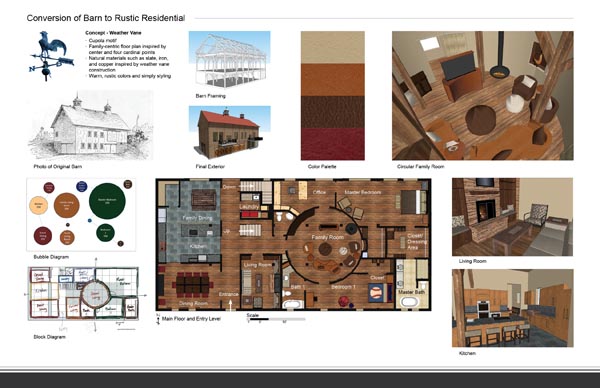The width and height of the screenshot is (600, 388).
Task: Click the floor plan scale bar
Action: click(x=277, y=319)
